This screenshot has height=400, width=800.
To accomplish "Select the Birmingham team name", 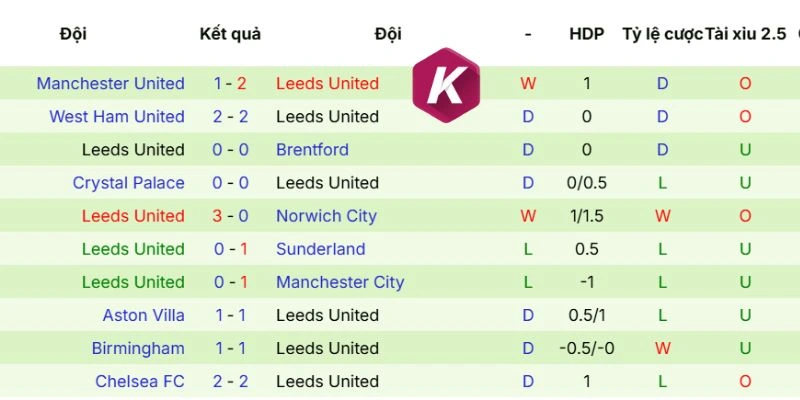I will (138, 348).
